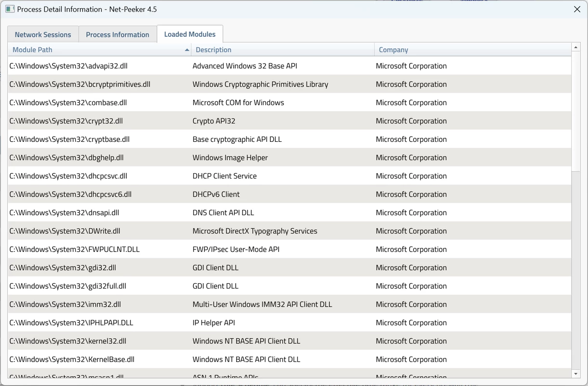Select the imm32.dll module path
This screenshot has width=588, height=386.
pyautogui.click(x=65, y=304)
